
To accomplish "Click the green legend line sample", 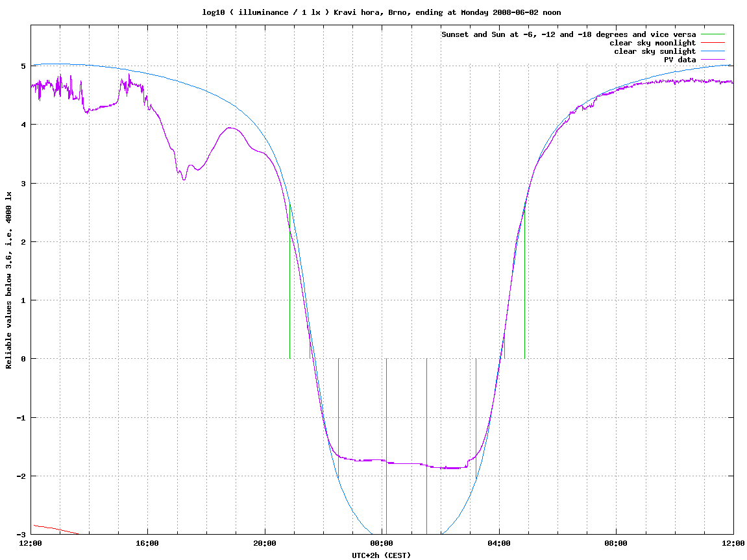I will pyautogui.click(x=712, y=34).
